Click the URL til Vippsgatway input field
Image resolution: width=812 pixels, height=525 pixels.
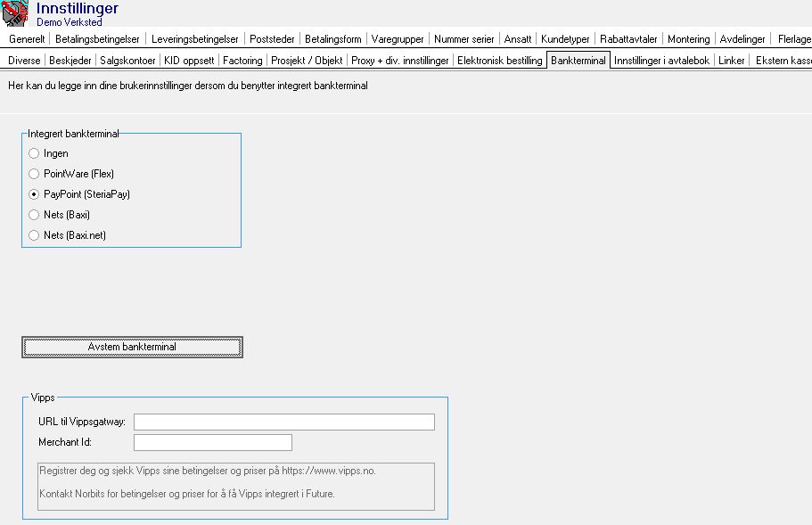pyautogui.click(x=283, y=421)
